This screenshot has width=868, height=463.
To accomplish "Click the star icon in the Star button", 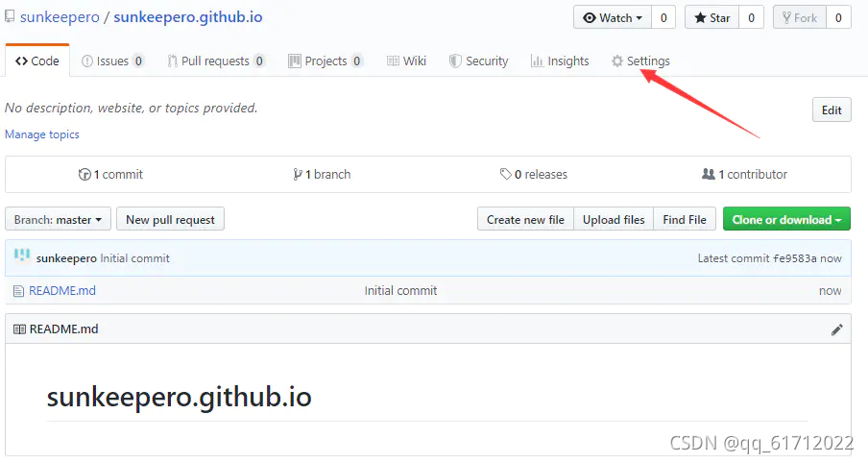I will tap(700, 17).
